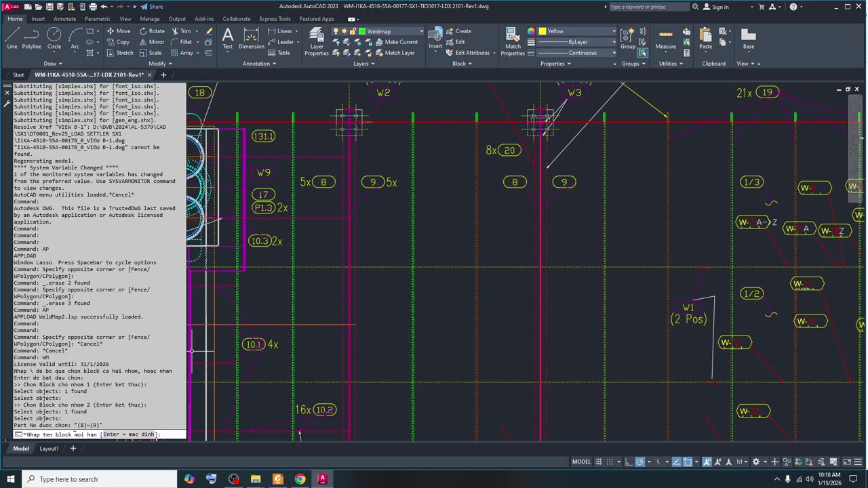
Task: Click Match Layer button
Action: point(395,53)
